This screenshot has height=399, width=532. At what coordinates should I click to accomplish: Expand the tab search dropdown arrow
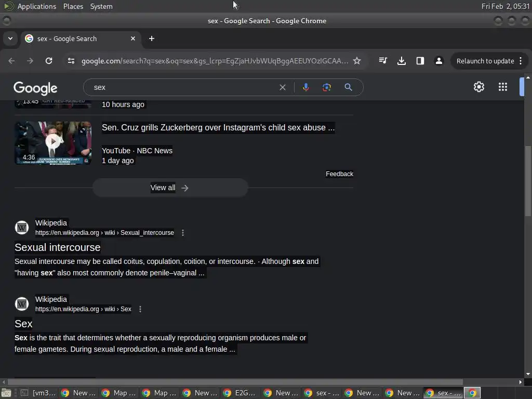pos(10,38)
